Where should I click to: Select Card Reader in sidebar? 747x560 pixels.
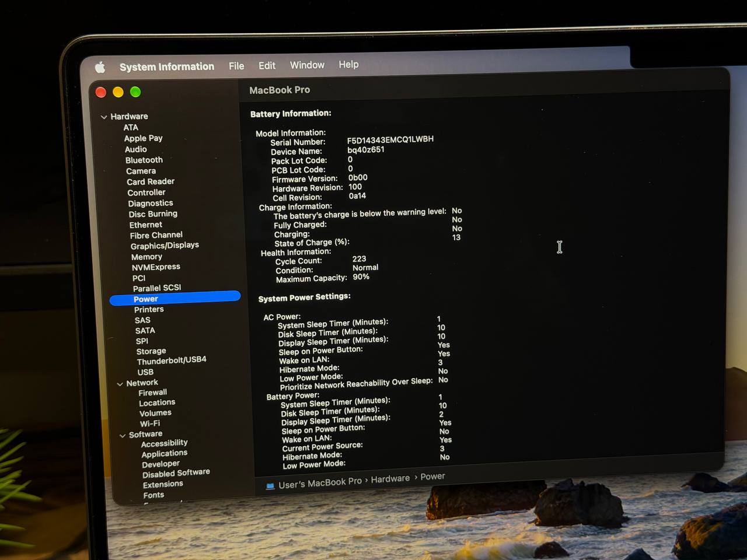tap(151, 181)
